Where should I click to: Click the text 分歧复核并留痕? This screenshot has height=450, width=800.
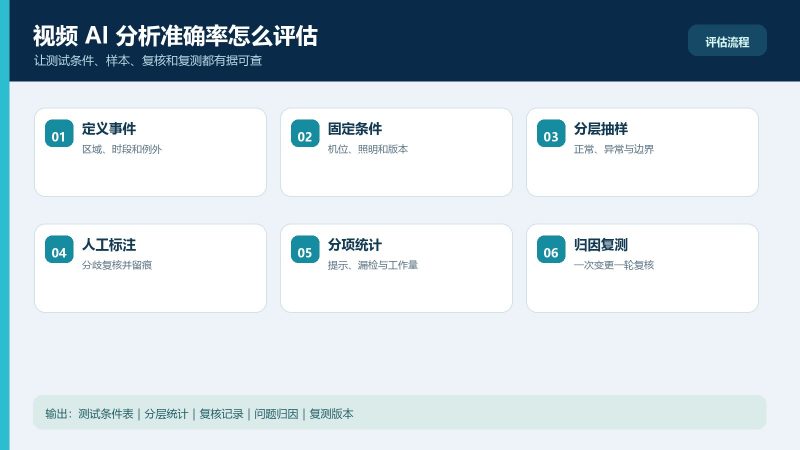(x=117, y=265)
